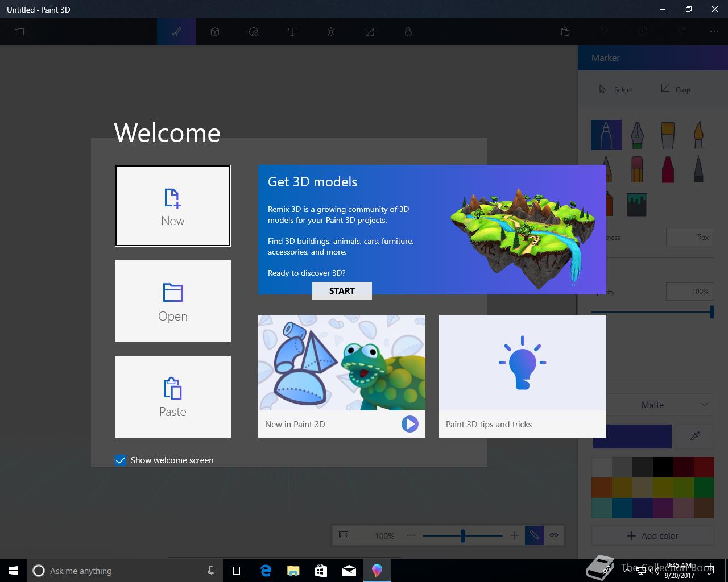
Task: Expand the Matte material dropdown
Action: (x=660, y=405)
